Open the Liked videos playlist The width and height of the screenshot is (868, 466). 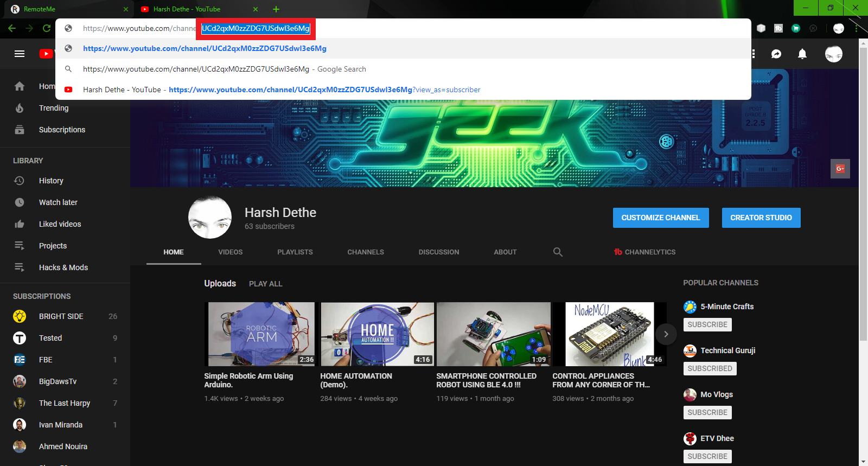65,224
